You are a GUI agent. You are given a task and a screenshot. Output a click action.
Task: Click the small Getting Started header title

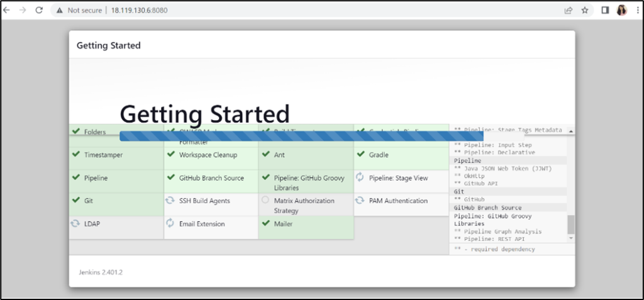(108, 45)
